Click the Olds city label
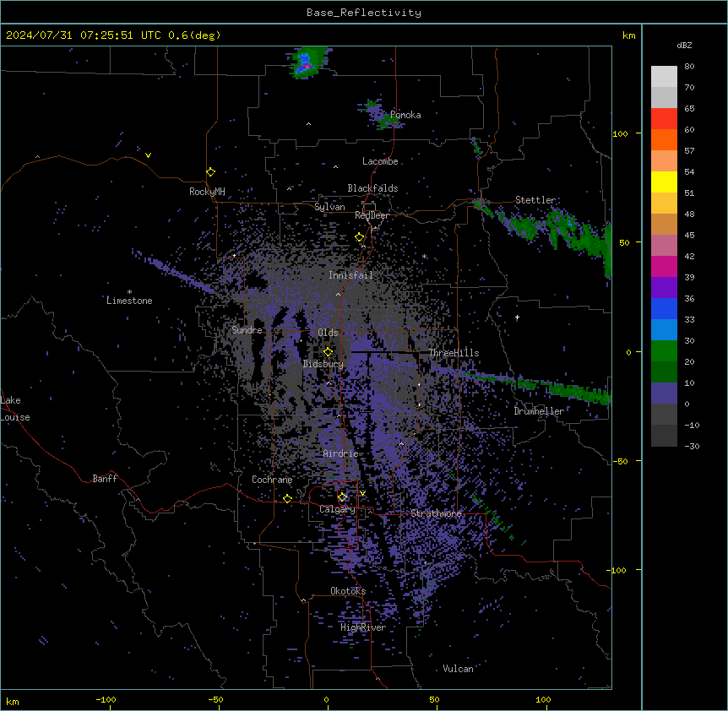The image size is (728, 711). [x=328, y=333]
